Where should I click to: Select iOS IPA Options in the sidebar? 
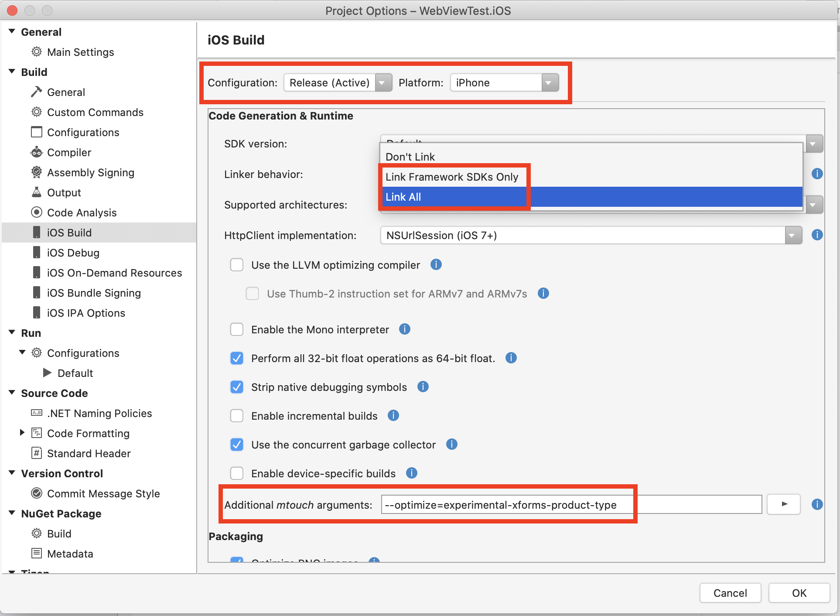coord(85,313)
